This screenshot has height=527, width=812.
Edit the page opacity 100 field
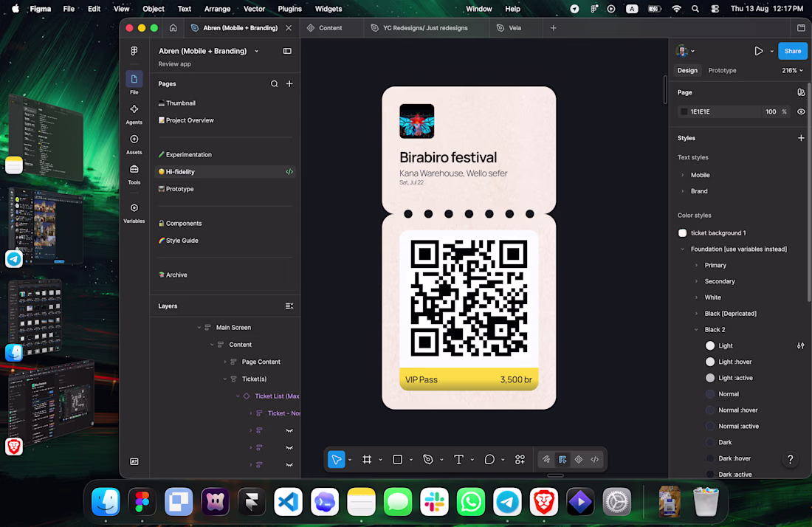coord(771,111)
